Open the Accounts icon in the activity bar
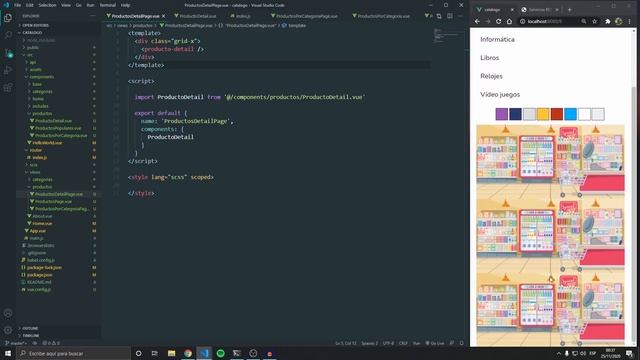Screen dimensions: 640x360 click(8, 313)
